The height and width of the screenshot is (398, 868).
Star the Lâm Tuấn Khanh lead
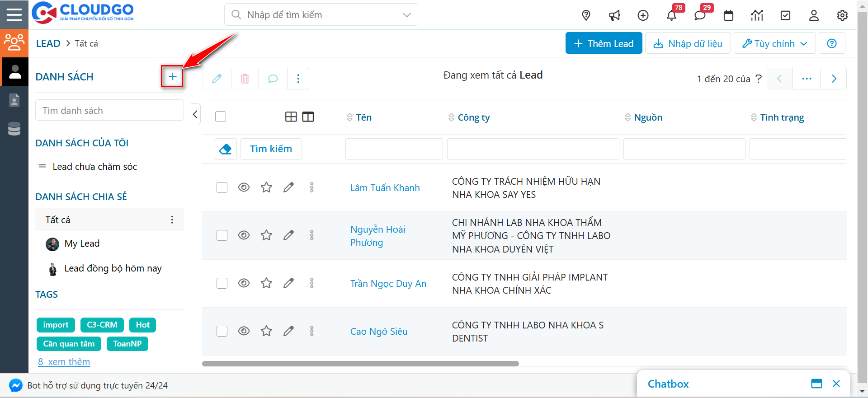pyautogui.click(x=266, y=187)
